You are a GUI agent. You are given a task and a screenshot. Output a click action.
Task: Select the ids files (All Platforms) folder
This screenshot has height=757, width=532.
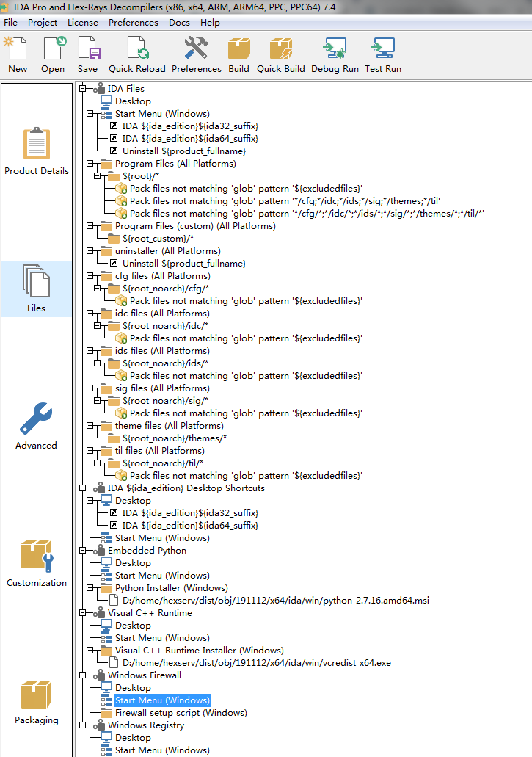(x=162, y=351)
